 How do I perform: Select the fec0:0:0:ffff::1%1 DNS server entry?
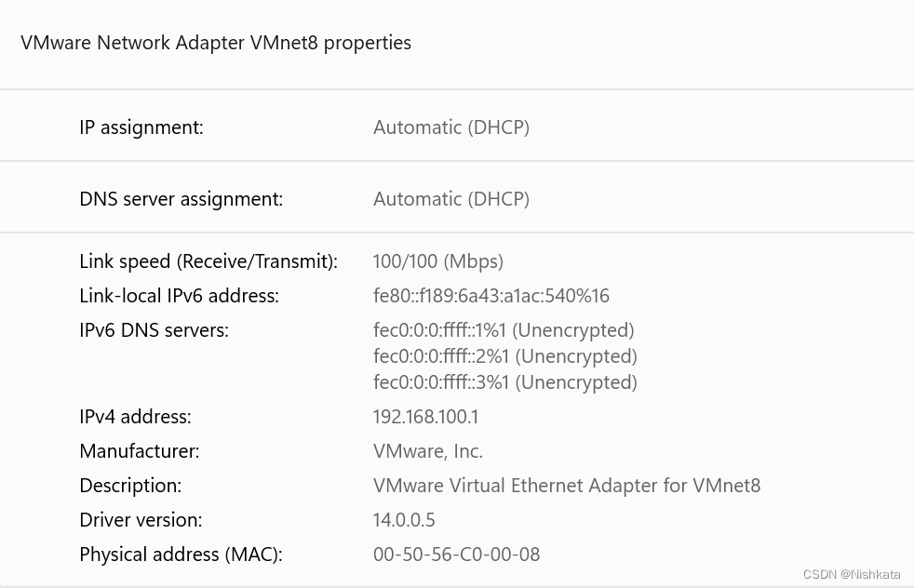[503, 329]
